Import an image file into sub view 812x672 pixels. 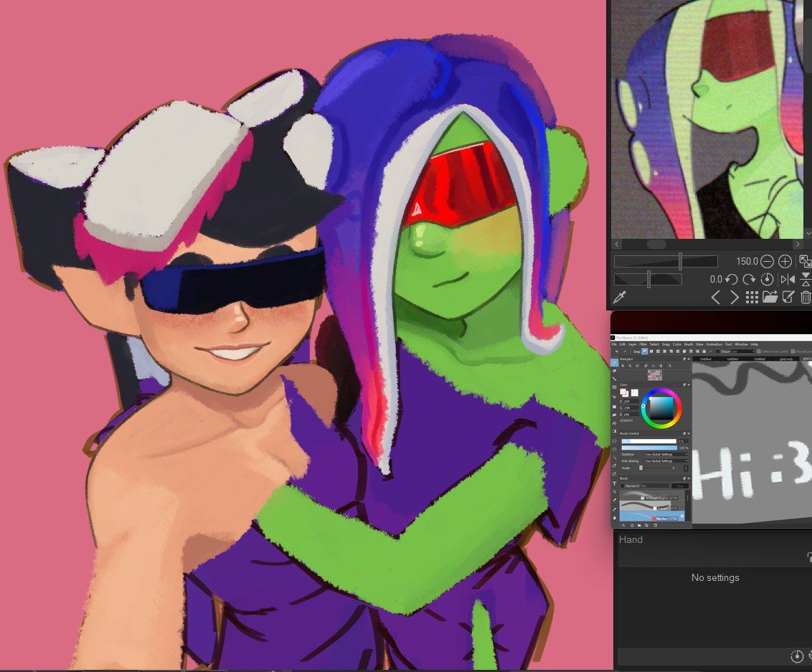tap(770, 297)
